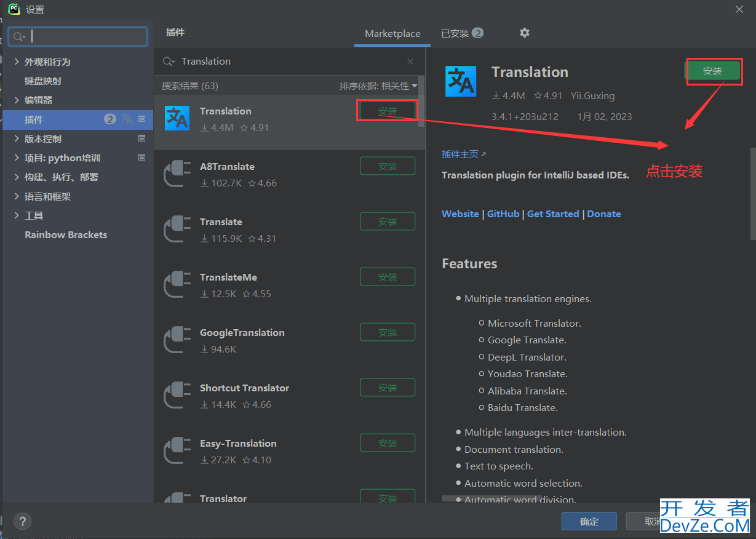Click the large Translation logo in details
The height and width of the screenshot is (539, 756).
click(x=461, y=81)
